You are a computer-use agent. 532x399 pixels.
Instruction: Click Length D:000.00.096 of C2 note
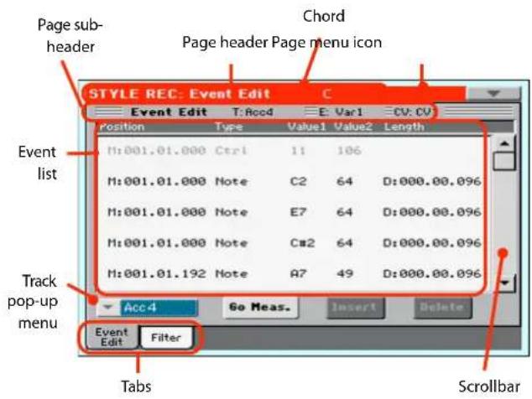(432, 181)
